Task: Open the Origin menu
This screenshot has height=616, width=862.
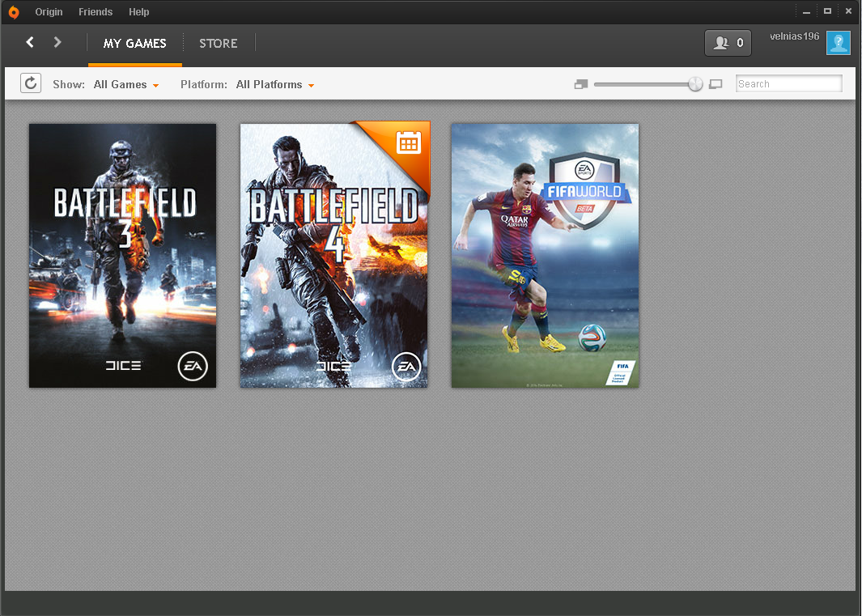Action: tap(49, 12)
